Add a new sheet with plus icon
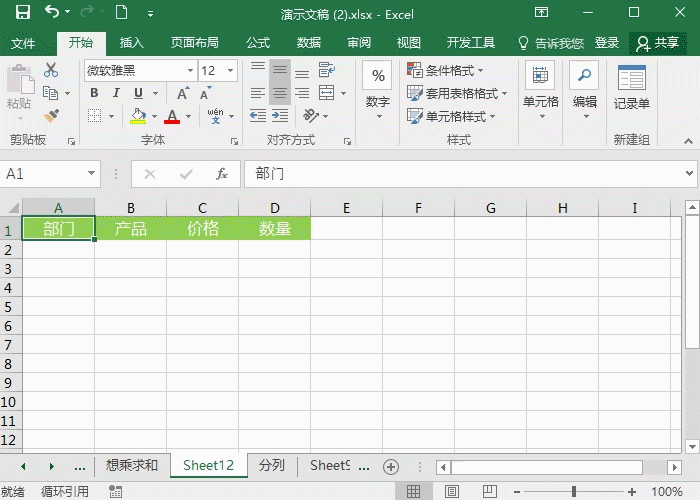 [x=391, y=466]
